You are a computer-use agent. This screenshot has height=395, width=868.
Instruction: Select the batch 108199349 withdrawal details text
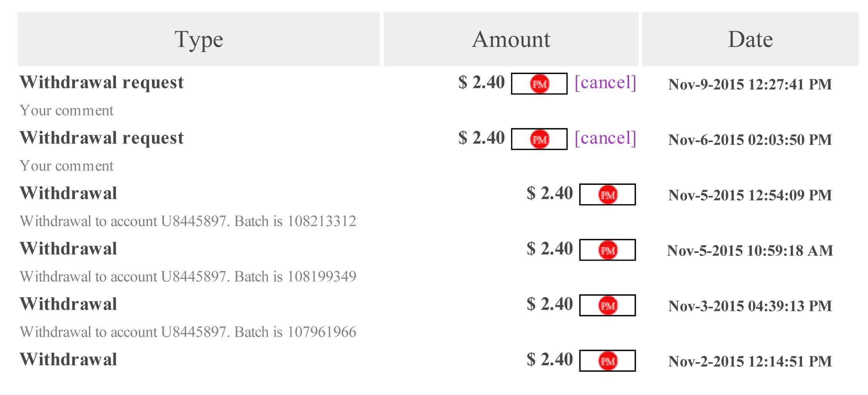point(188,276)
